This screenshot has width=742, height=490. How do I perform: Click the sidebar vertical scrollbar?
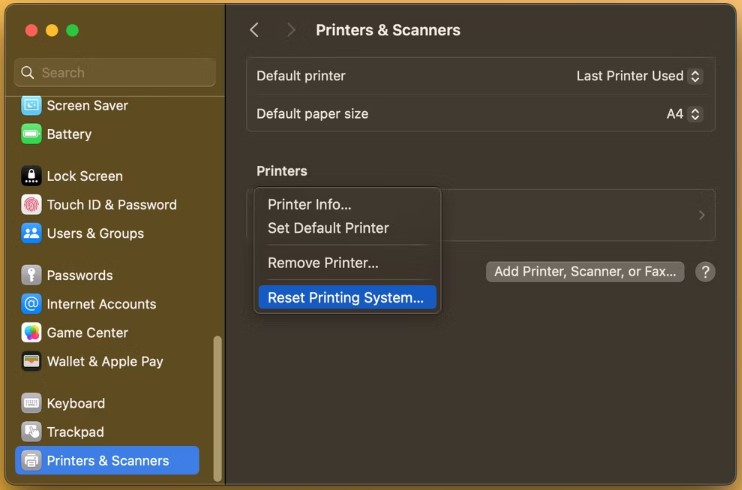[x=218, y=408]
